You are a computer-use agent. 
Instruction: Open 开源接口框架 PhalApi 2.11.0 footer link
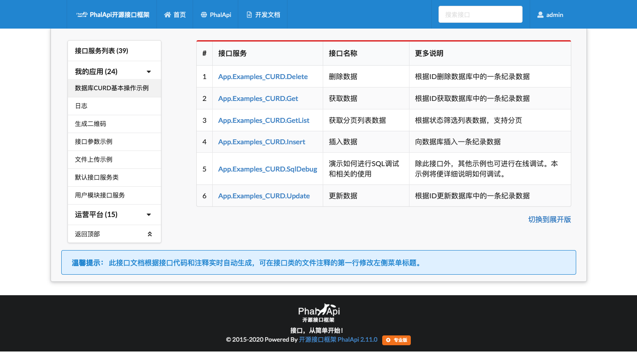click(338, 339)
